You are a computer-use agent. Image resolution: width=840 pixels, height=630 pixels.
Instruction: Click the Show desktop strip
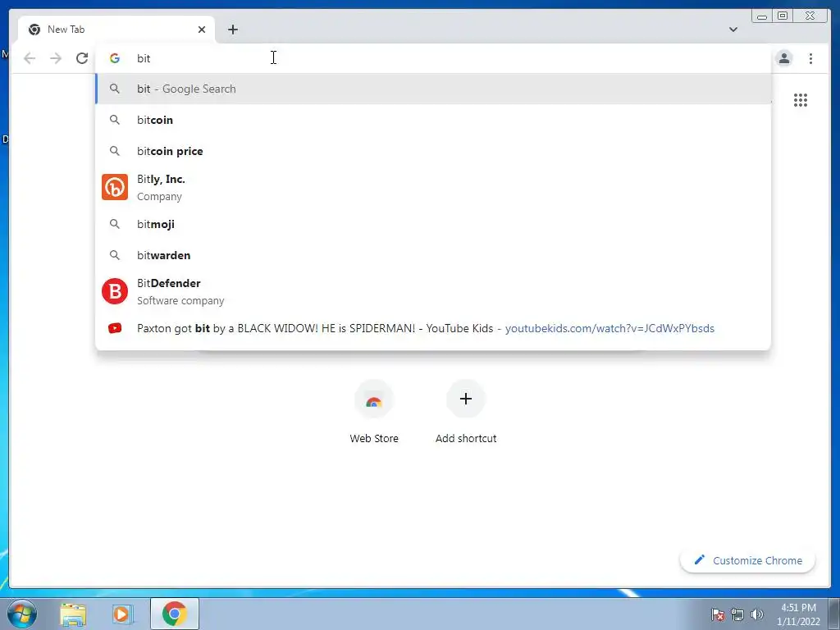tap(834, 614)
